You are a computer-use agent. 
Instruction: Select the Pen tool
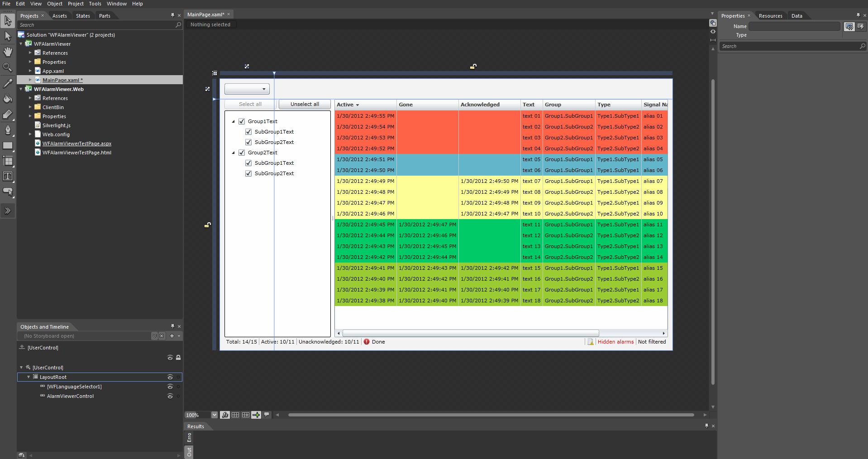8,130
